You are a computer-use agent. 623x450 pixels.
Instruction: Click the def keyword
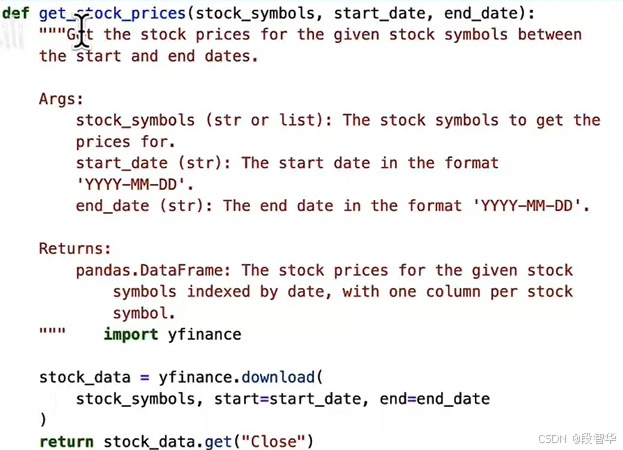[15, 13]
